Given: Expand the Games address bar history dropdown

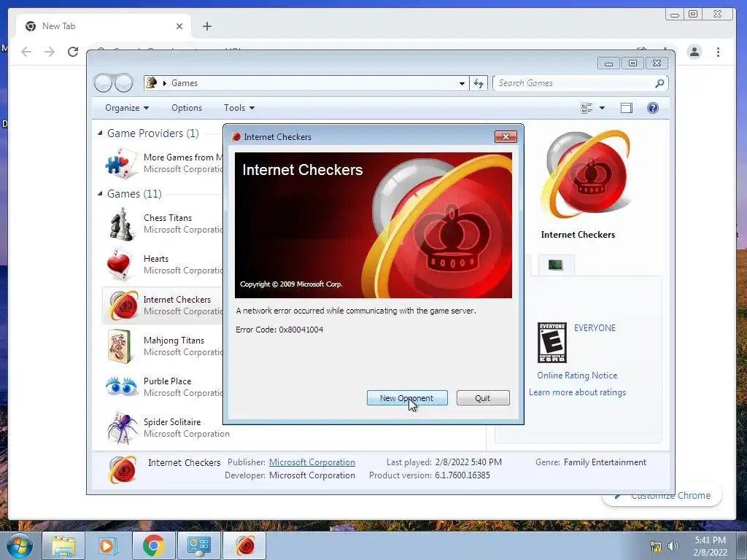Looking at the screenshot, I should [462, 83].
